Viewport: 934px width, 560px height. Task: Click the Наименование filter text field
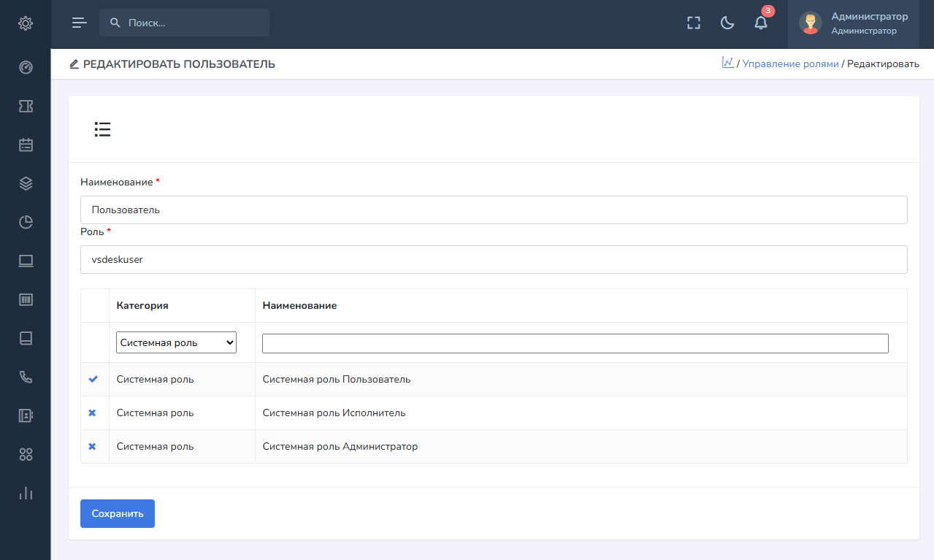click(x=575, y=343)
